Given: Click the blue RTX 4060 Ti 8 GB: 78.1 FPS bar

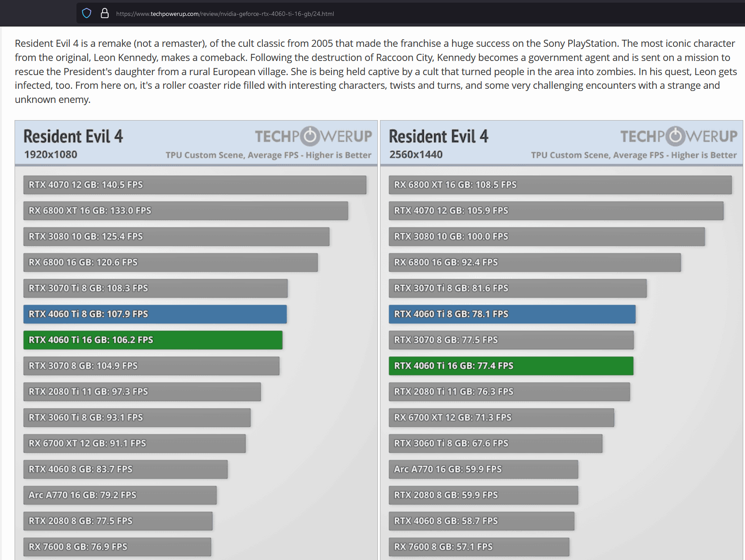Looking at the screenshot, I should click(x=512, y=314).
